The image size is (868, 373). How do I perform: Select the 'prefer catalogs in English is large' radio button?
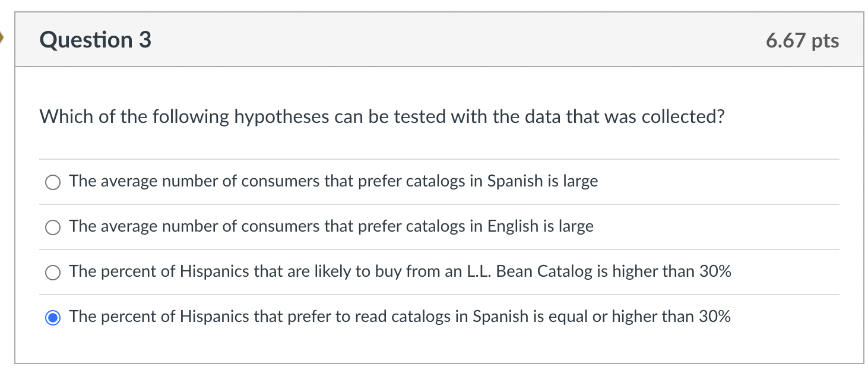point(53,227)
